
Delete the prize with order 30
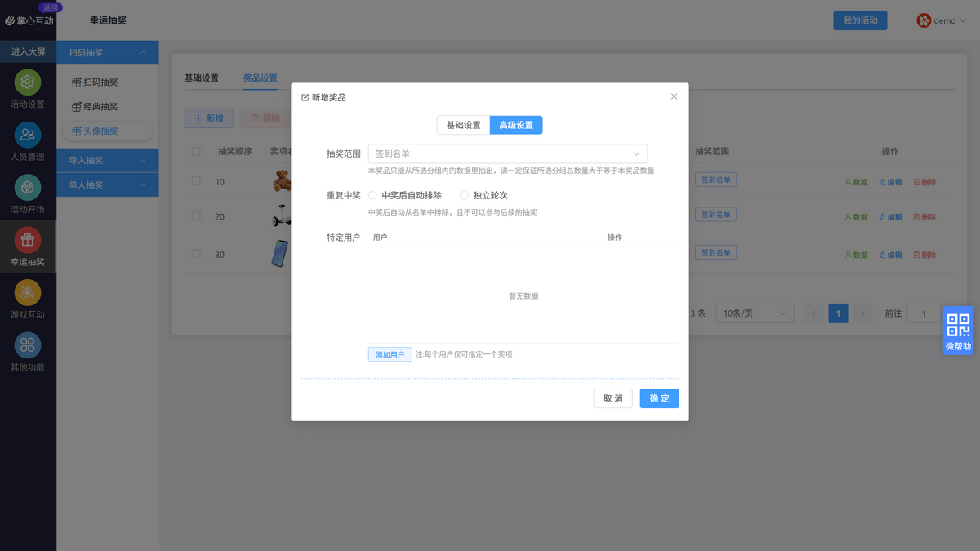[924, 255]
